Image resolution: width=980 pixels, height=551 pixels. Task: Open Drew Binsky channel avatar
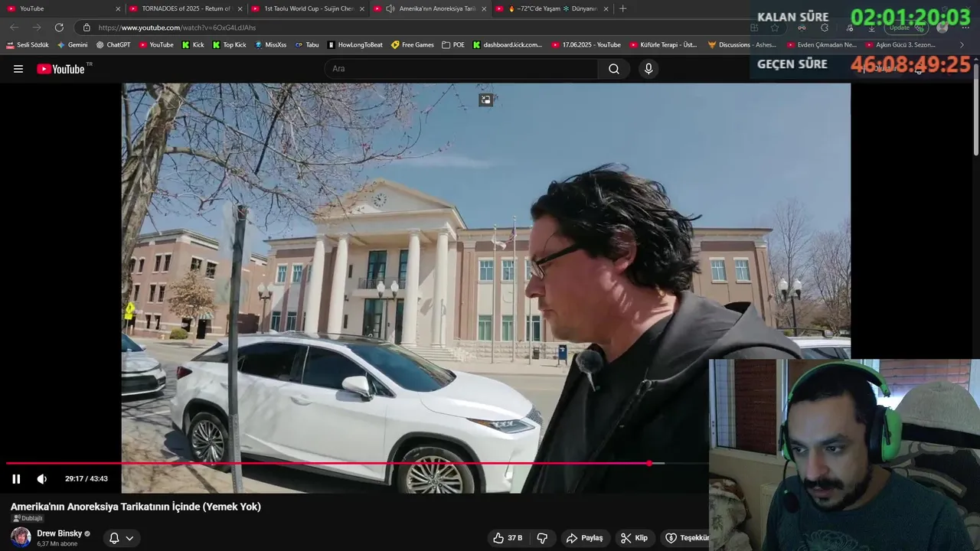pos(21,537)
